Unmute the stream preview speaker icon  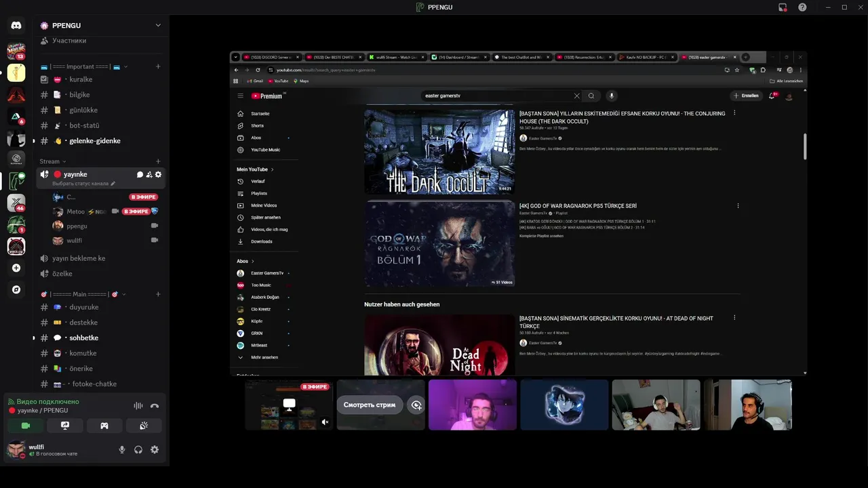[x=325, y=422]
